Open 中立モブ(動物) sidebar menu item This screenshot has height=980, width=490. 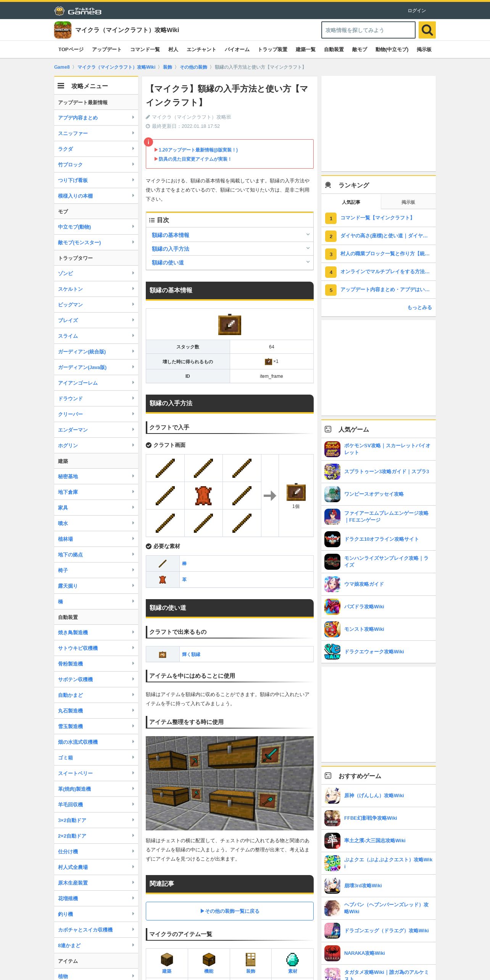point(96,227)
